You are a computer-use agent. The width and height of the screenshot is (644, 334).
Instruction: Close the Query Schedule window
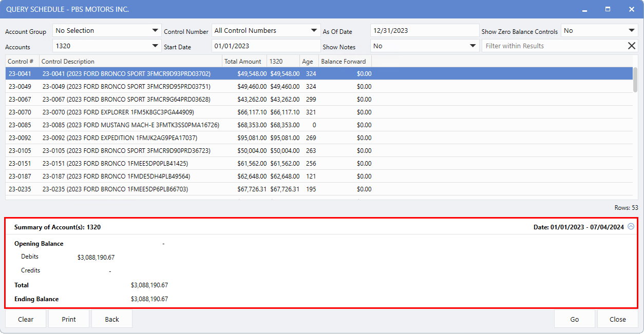[632, 9]
